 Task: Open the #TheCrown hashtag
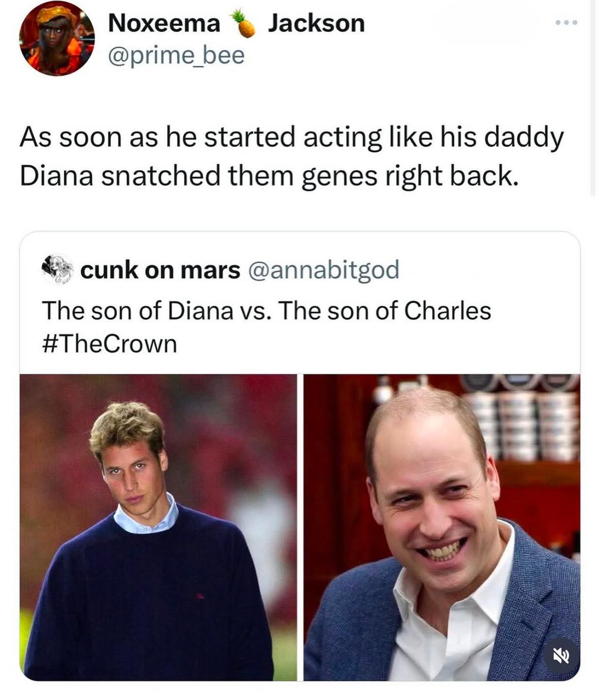tap(109, 344)
